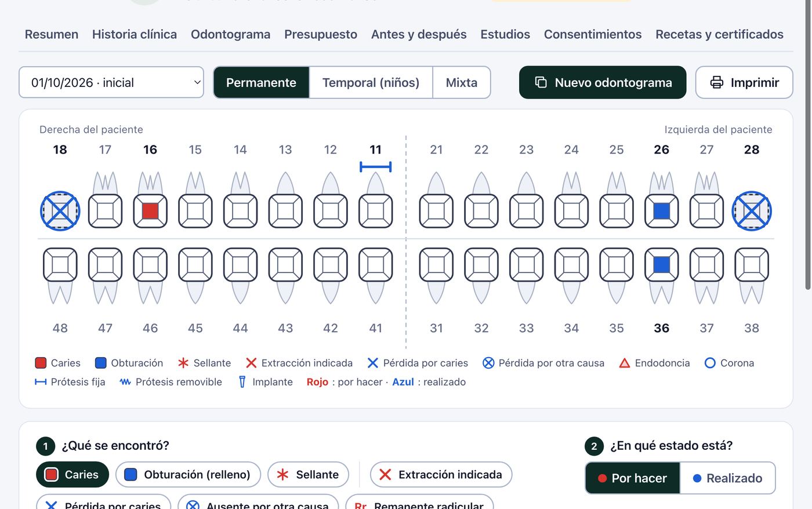Open the Presupuesto tab
The height and width of the screenshot is (509, 812).
coord(321,34)
